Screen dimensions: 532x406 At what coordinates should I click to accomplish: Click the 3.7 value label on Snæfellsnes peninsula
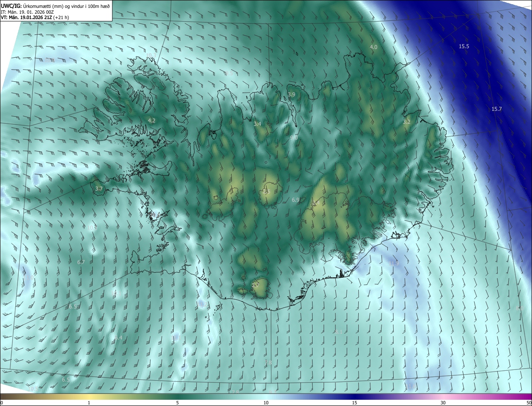click(x=99, y=188)
